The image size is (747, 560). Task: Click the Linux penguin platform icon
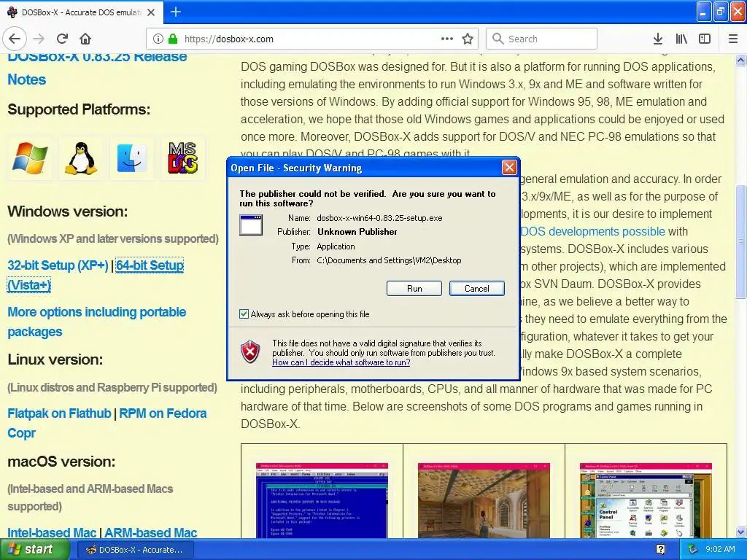point(81,158)
